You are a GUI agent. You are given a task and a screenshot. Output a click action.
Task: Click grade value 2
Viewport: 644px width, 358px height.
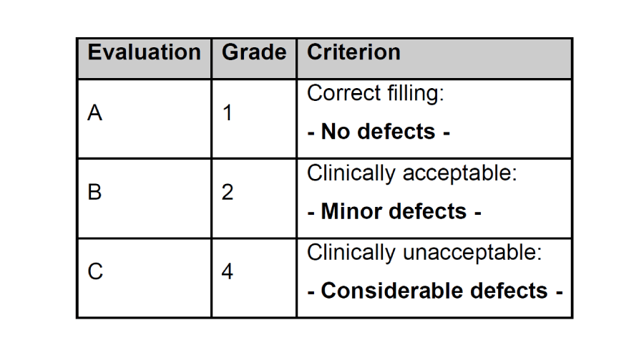point(228,192)
